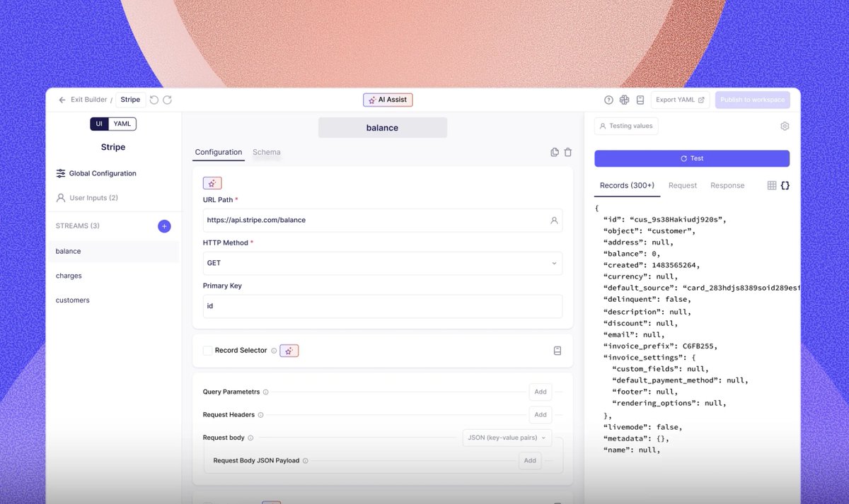Open testing values settings gear

[785, 127]
